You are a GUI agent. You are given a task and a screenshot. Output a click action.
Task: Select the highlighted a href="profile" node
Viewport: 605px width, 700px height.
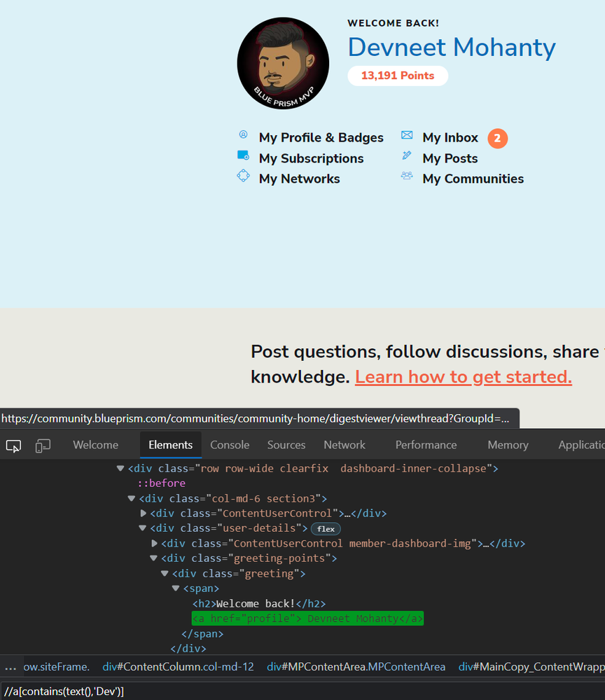(x=307, y=619)
